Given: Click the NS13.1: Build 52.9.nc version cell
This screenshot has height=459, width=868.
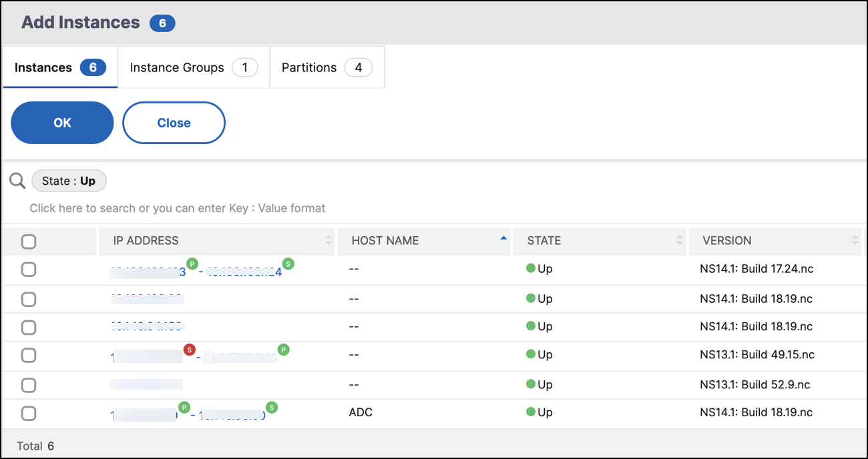Looking at the screenshot, I should pyautogui.click(x=755, y=384).
